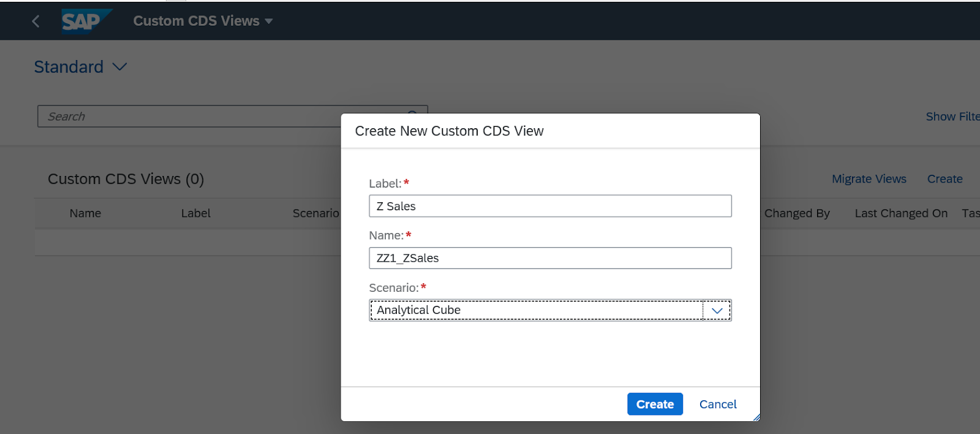Click the back arrow icon

[36, 21]
